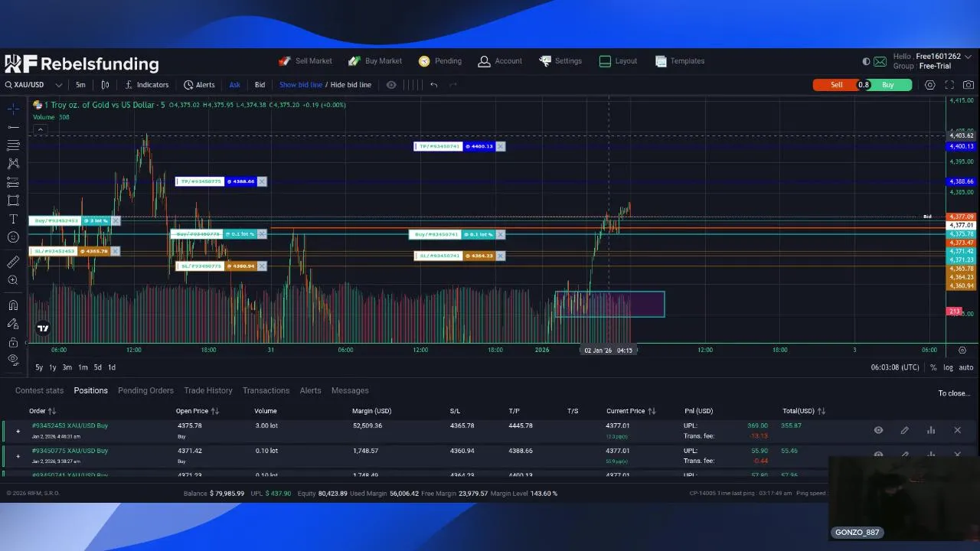Image resolution: width=980 pixels, height=551 pixels.
Task: Click the undo arrow in toolbar
Action: click(x=433, y=85)
